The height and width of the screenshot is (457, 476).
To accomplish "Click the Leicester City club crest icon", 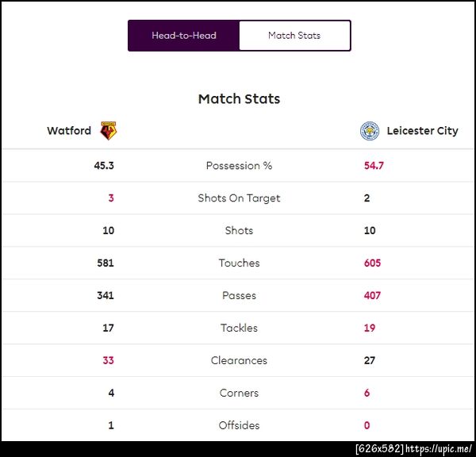I will point(369,131).
